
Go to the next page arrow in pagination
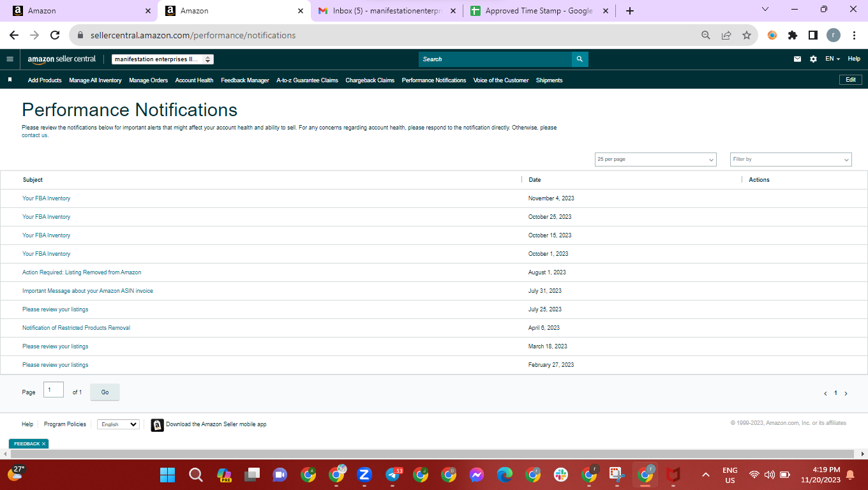pos(846,394)
